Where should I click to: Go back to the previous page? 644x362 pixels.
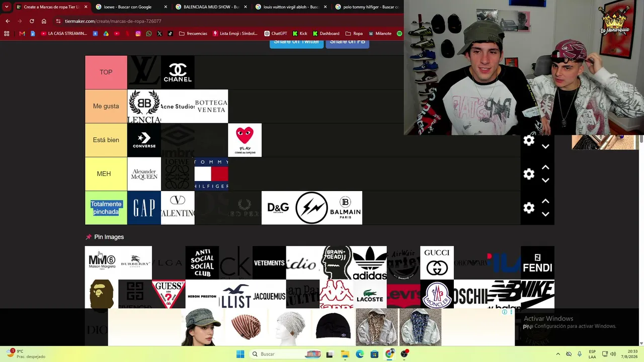point(8,21)
